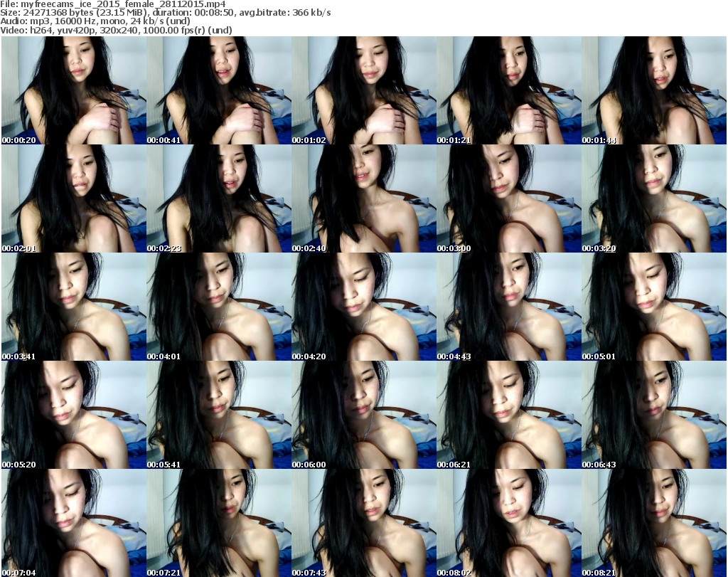Click the frame labeled 00:03:41
This screenshot has width=728, height=577.
click(x=74, y=307)
